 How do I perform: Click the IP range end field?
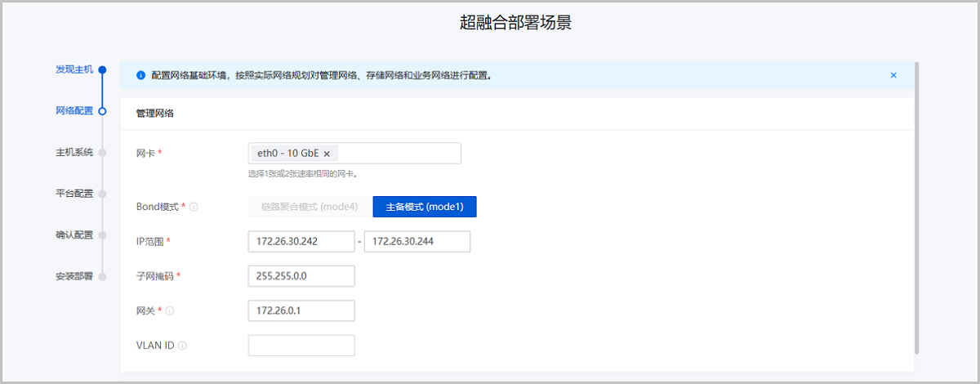416,242
